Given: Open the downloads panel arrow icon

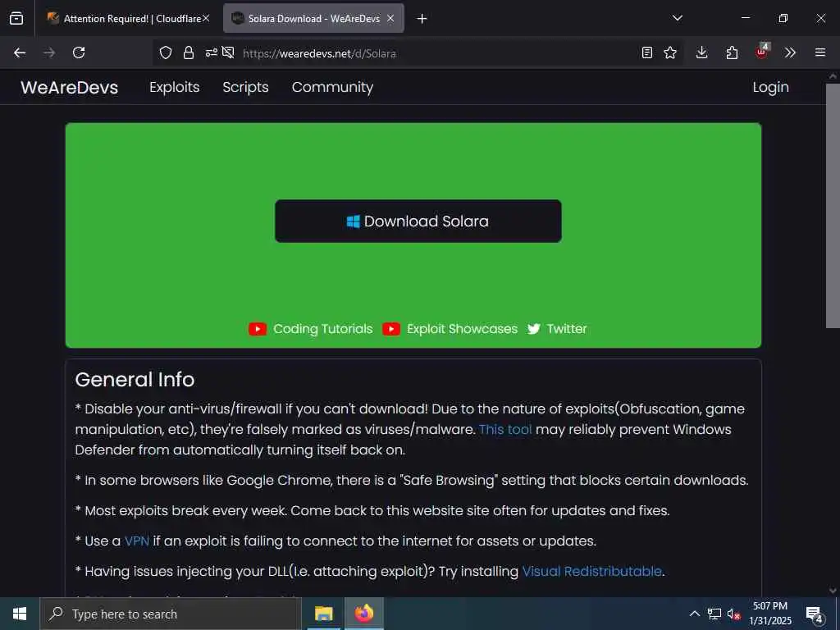Looking at the screenshot, I should (702, 52).
